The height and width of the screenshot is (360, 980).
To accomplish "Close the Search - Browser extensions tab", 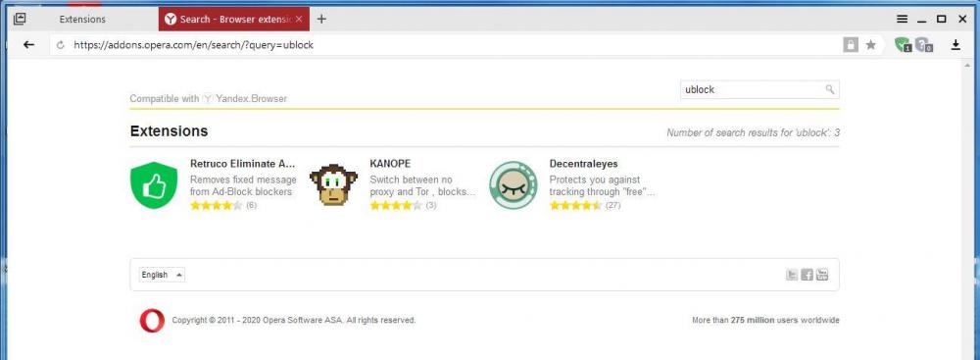I will click(299, 20).
